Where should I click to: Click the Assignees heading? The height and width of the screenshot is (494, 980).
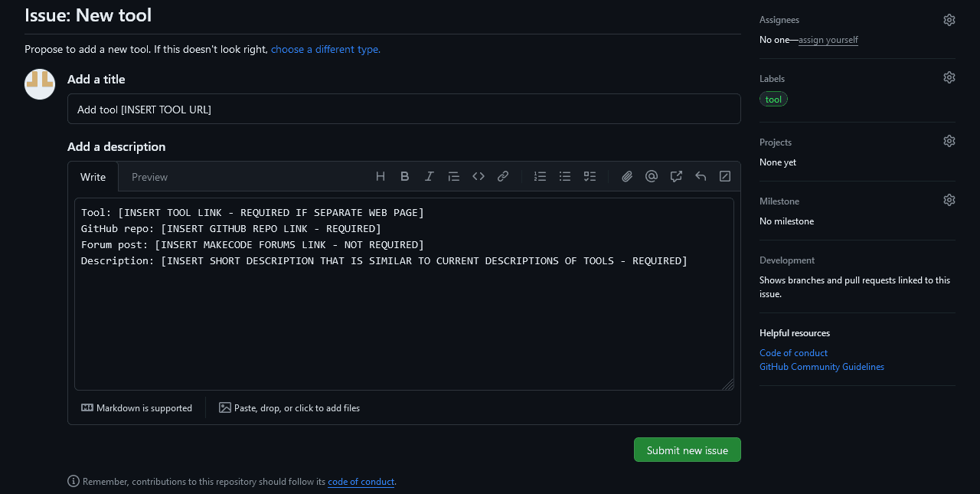click(x=779, y=20)
